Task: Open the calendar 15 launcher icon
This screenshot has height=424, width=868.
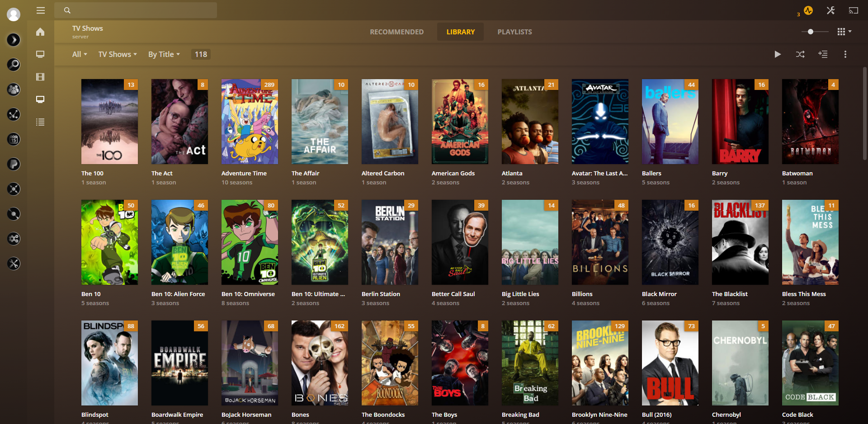Action: pyautogui.click(x=14, y=139)
